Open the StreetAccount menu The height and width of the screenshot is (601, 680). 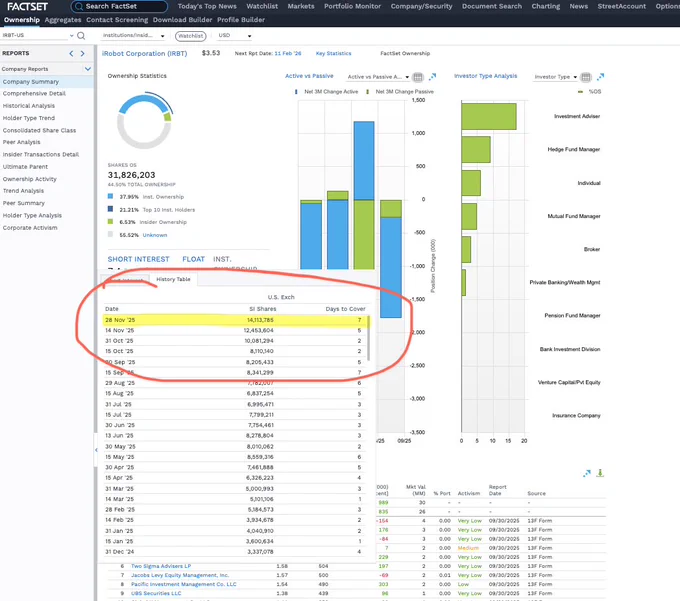coord(621,6)
